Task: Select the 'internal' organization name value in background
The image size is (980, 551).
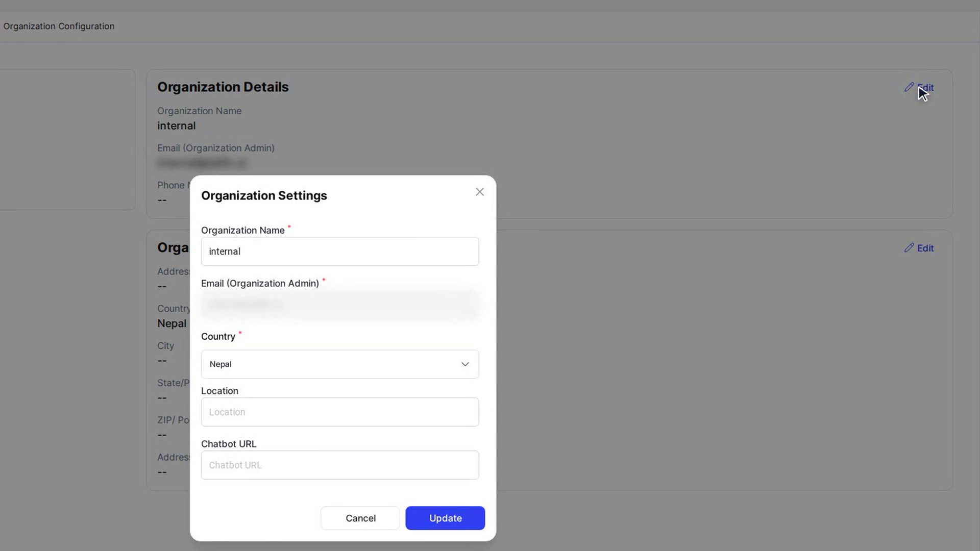Action: pyautogui.click(x=176, y=126)
